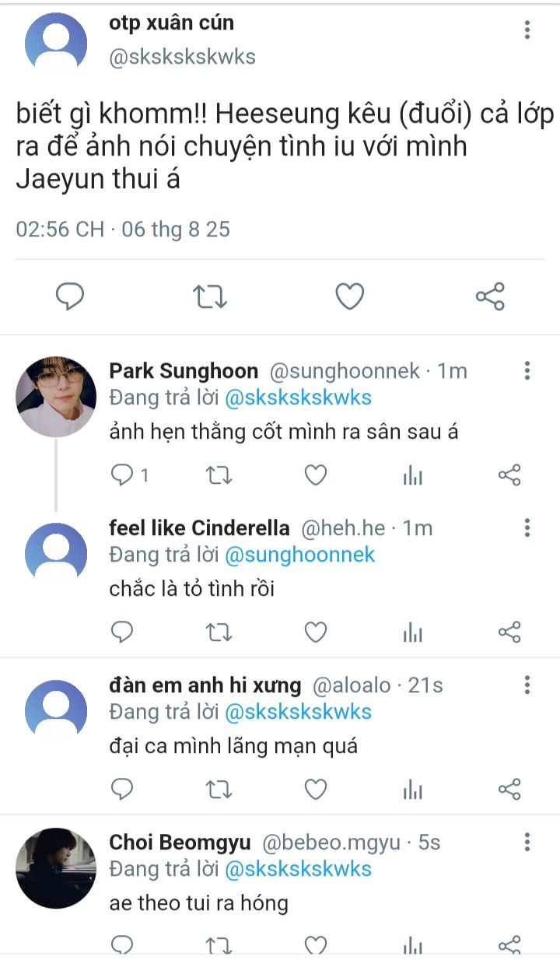View analytics for đàn em anh hi xưng reply

click(x=412, y=790)
